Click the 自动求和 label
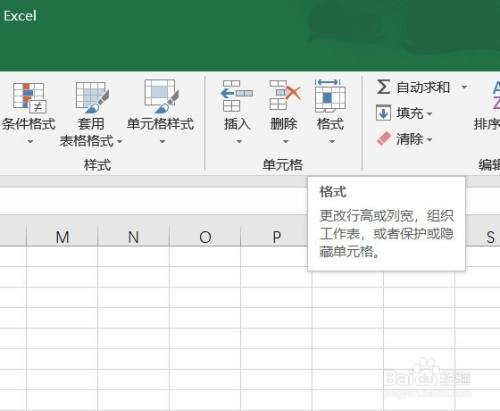The image size is (500, 411). pyautogui.click(x=423, y=87)
